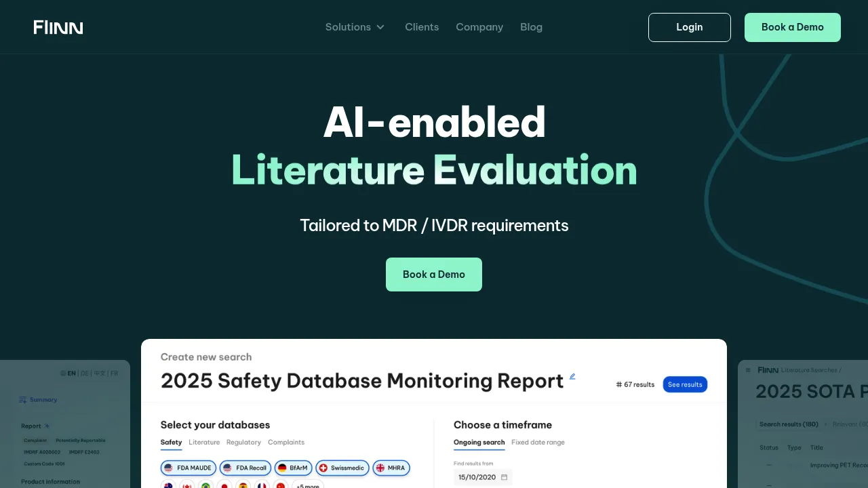Click the 15/10/2020 date field
Viewport: 868px width, 488px height.
coord(483,477)
